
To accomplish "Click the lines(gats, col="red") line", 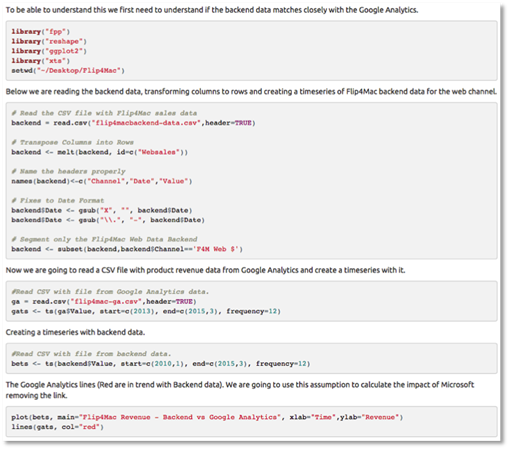I will tap(58, 427).
